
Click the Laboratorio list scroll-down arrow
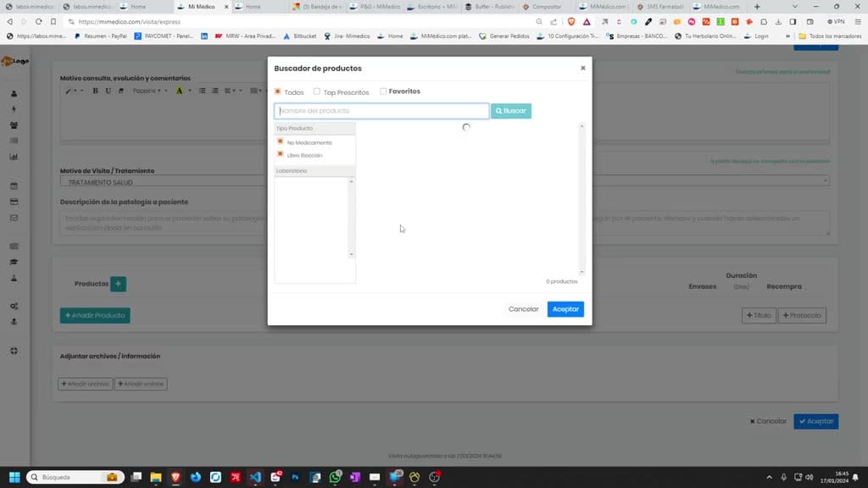[351, 254]
